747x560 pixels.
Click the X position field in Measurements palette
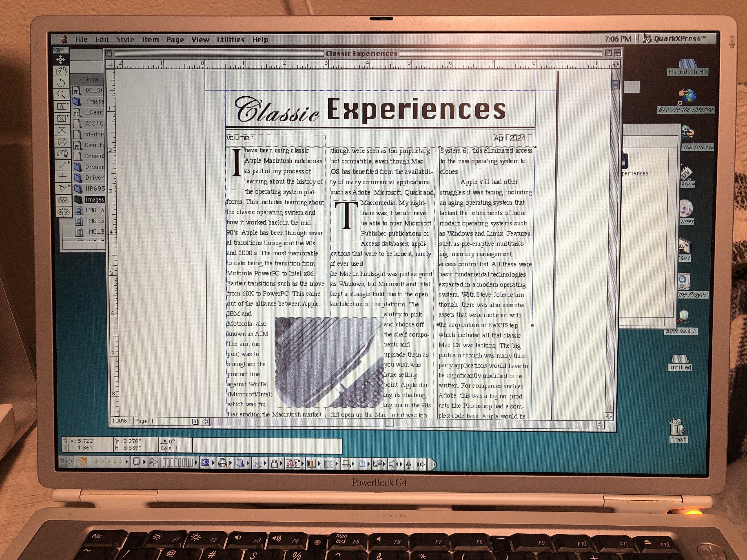tap(83, 441)
